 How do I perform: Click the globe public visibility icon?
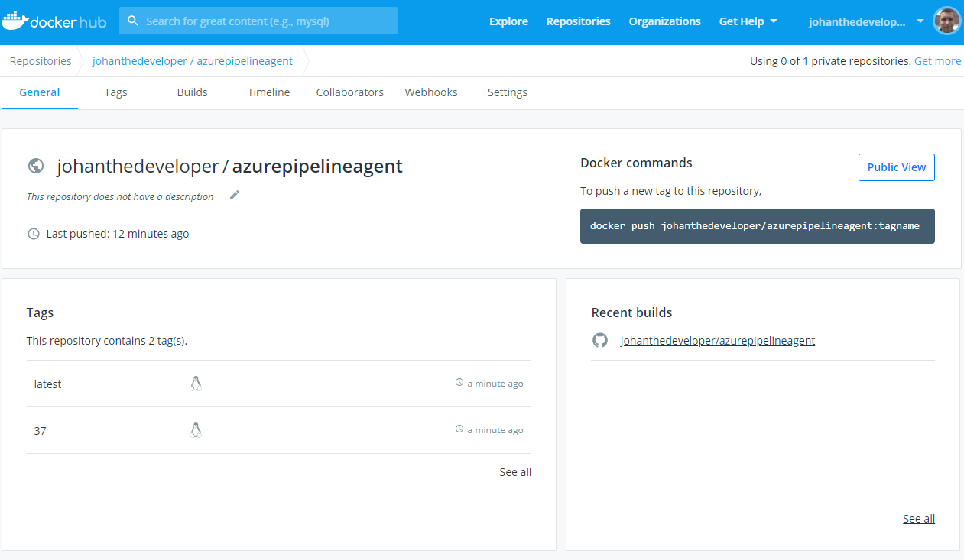click(x=35, y=166)
